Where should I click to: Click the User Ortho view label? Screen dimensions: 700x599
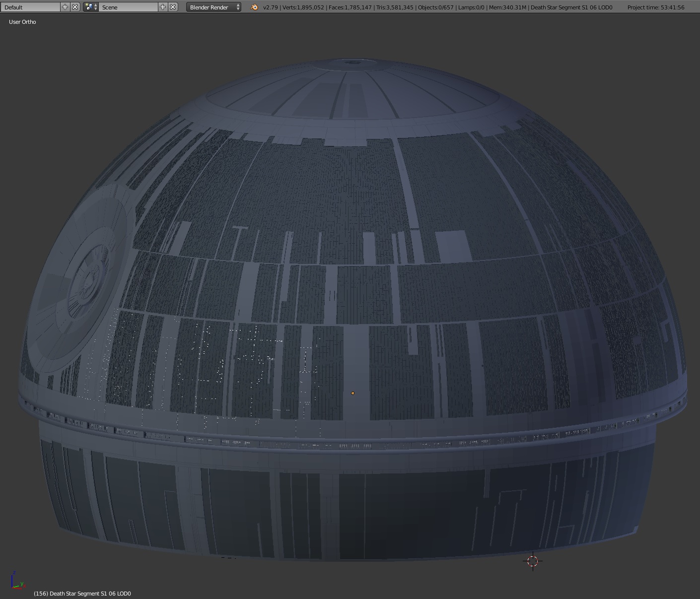click(x=22, y=22)
